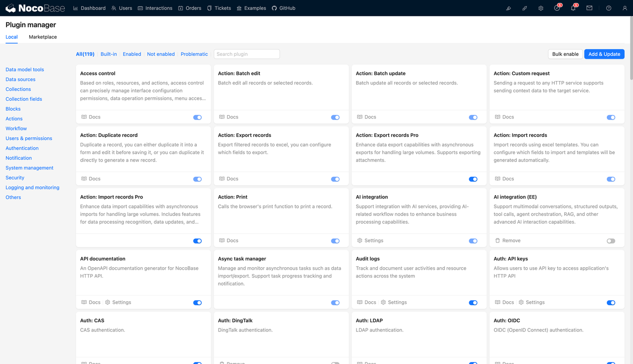Open Interactions in top navigation
Screen dimensions: 633x364
[x=155, y=8]
